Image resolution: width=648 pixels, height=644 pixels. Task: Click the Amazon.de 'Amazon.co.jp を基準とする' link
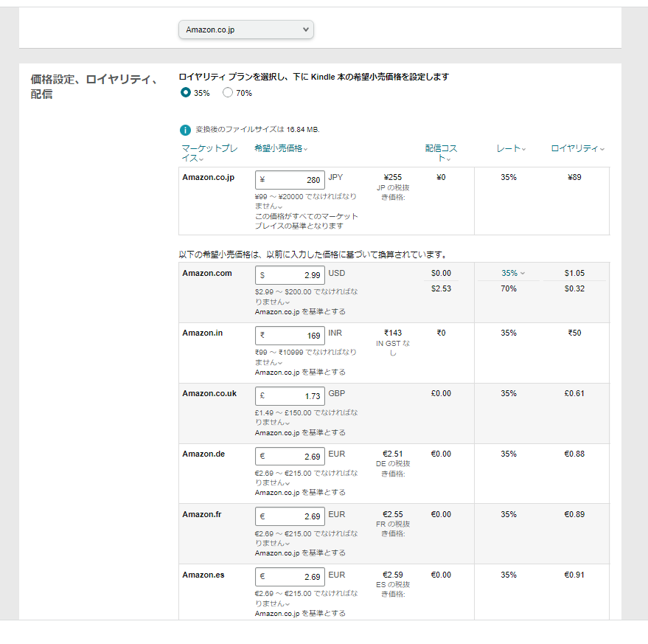(x=300, y=492)
